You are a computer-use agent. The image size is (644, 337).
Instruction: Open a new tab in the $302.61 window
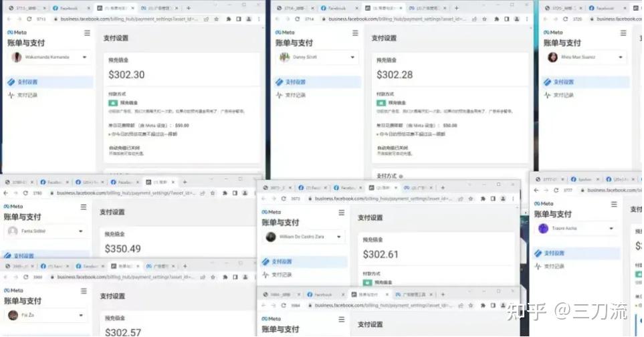tap(443, 188)
